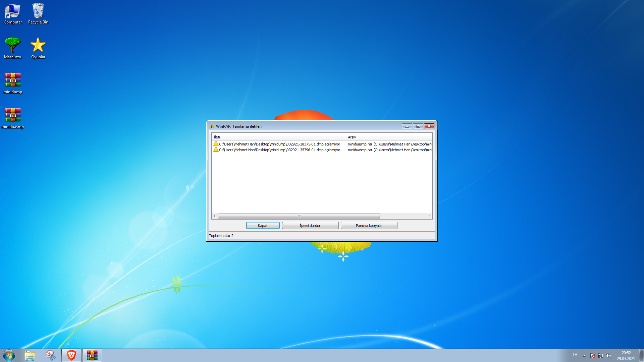The image size is (644, 362).
Task: Select the 032921-28375-01.dmp error row
Action: coord(279,144)
